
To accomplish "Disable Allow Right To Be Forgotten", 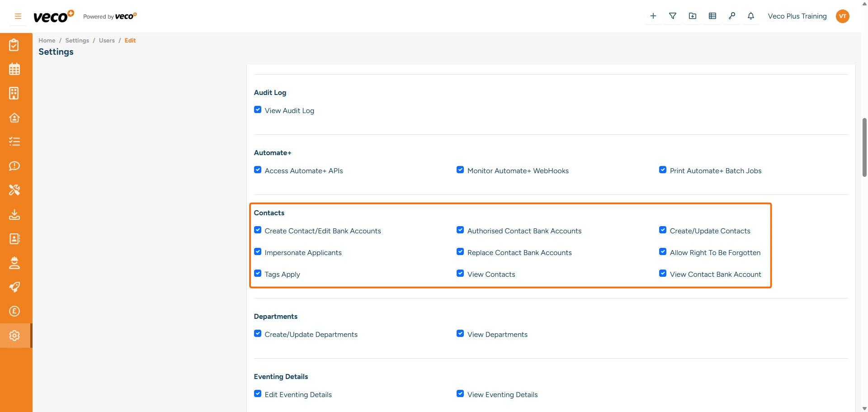I will 663,252.
